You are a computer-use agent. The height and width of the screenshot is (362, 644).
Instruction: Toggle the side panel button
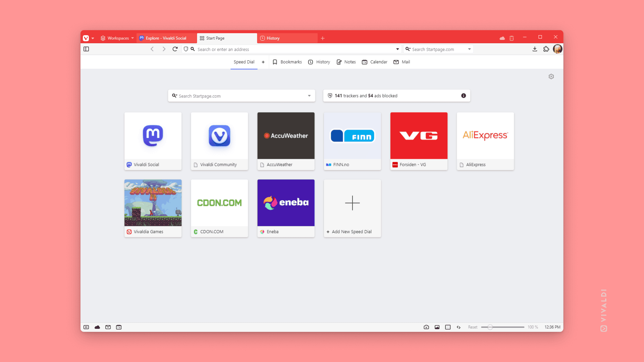tap(86, 49)
